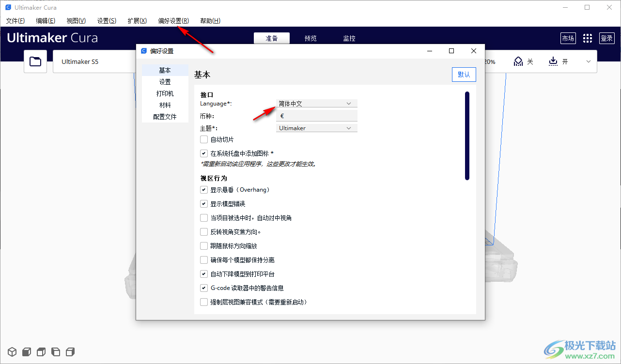Open the 主题 dropdown showing Ultimaker
The height and width of the screenshot is (364, 621).
pyautogui.click(x=317, y=128)
